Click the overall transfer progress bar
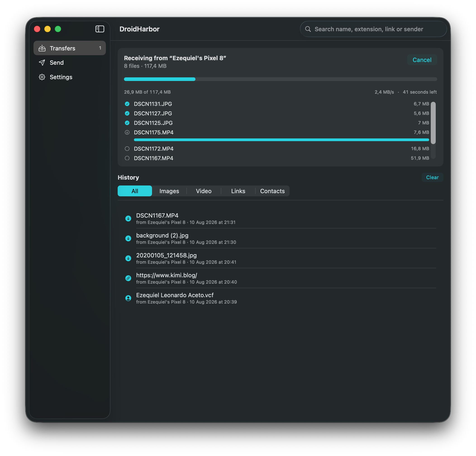 tap(281, 79)
